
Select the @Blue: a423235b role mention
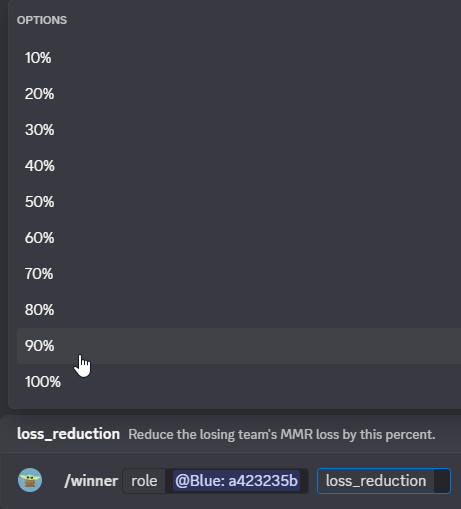click(236, 481)
